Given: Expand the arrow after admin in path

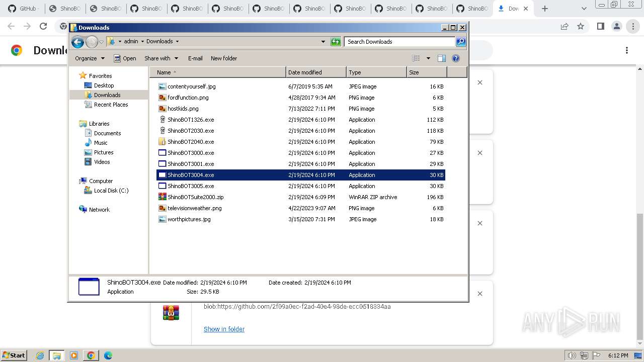Looking at the screenshot, I should tap(142, 42).
